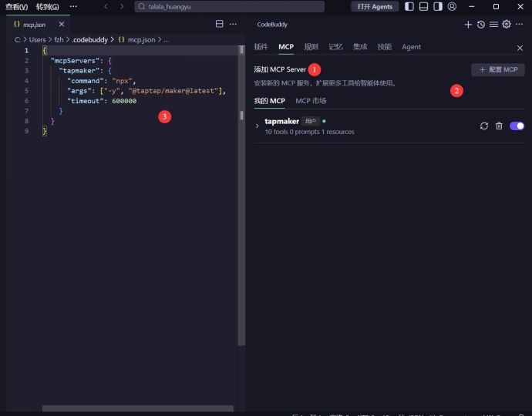
Task: Start new CodeBuddy chat with plus icon
Action: pos(468,25)
